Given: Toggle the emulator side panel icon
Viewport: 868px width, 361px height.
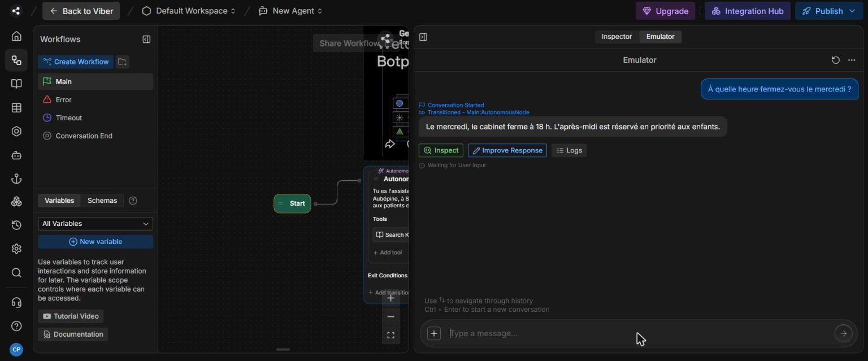Looking at the screenshot, I should (423, 37).
